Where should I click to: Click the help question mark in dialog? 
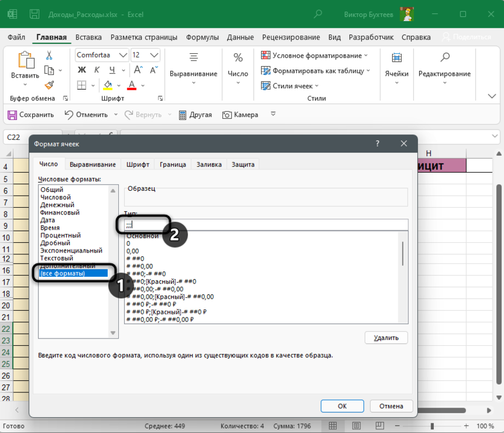tap(378, 144)
